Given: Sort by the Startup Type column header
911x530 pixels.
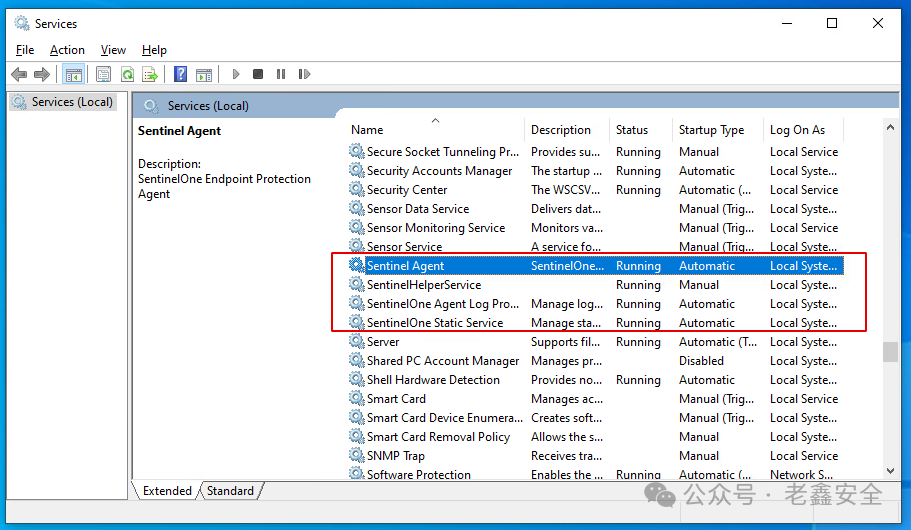Looking at the screenshot, I should pyautogui.click(x=711, y=130).
